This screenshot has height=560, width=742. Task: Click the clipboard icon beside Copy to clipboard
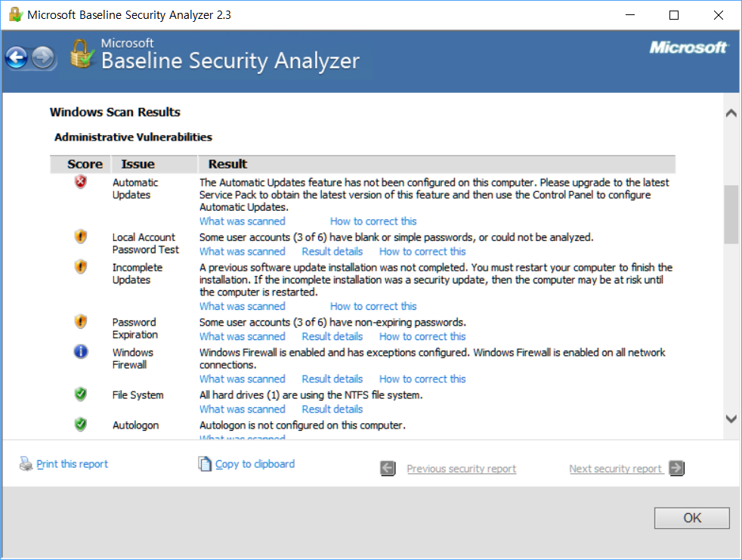(x=205, y=463)
